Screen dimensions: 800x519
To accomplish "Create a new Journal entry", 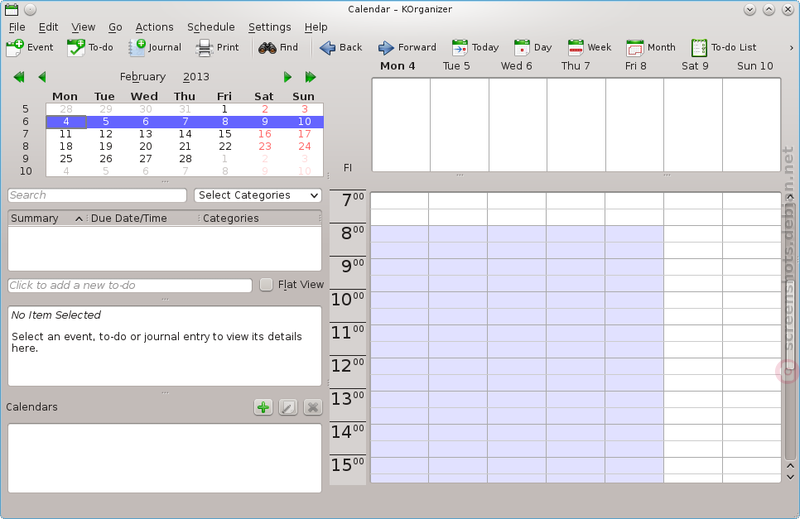I will [x=155, y=47].
